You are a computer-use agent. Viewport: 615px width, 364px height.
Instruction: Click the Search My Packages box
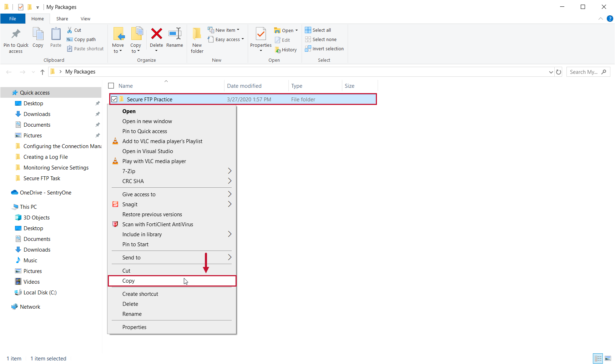pyautogui.click(x=585, y=72)
